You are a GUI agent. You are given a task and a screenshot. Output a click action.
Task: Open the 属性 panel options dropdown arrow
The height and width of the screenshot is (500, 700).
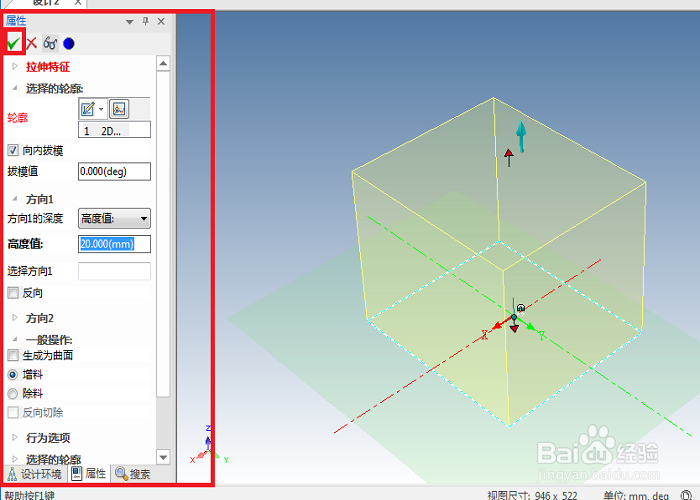point(129,21)
